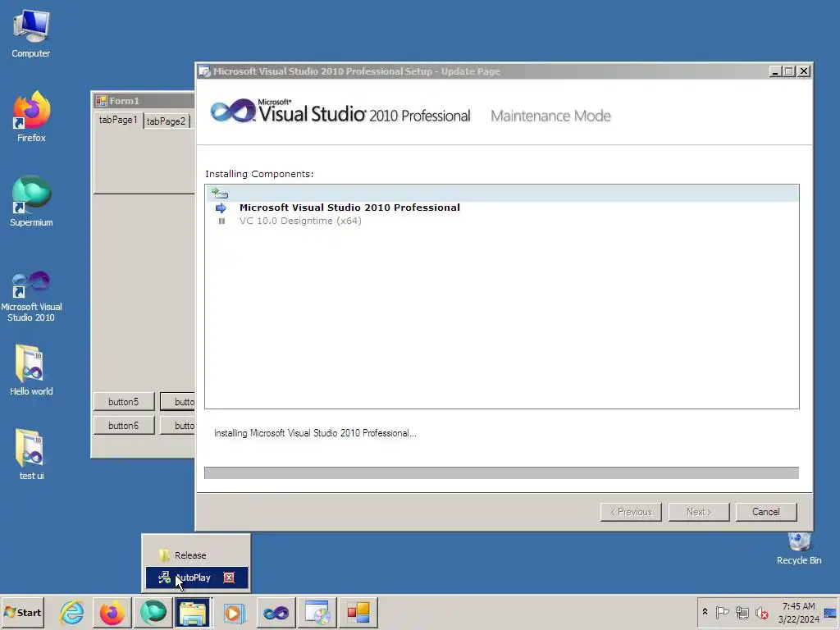Switch to tabPage2 in Form1
The width and height of the screenshot is (840, 630).
pos(166,121)
